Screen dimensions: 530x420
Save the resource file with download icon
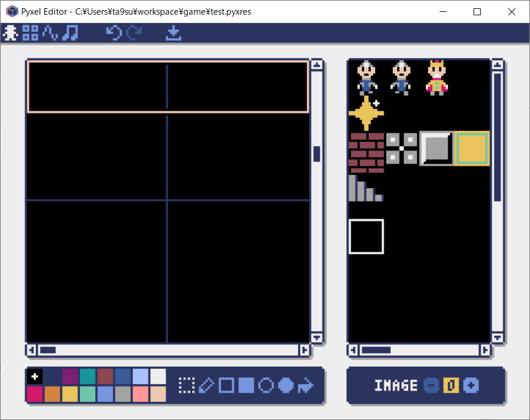pos(173,33)
